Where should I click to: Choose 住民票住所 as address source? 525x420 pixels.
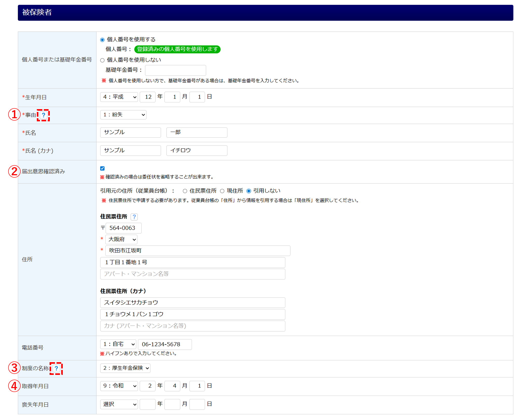point(185,191)
